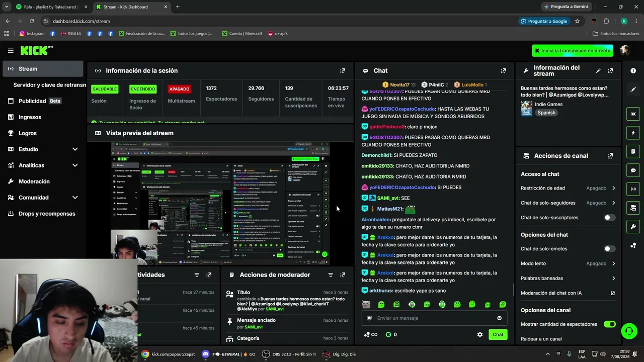
Task: Open Logros in the sidebar
Action: click(43, 133)
